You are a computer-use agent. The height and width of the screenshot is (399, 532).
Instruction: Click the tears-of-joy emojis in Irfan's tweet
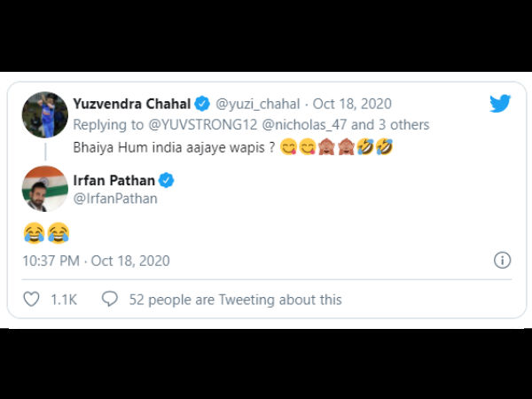[45, 233]
